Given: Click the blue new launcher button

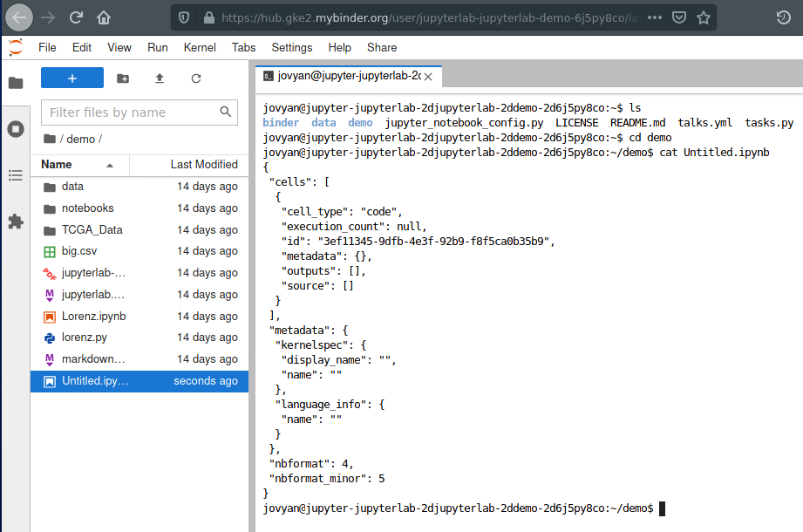Looking at the screenshot, I should point(71,78).
